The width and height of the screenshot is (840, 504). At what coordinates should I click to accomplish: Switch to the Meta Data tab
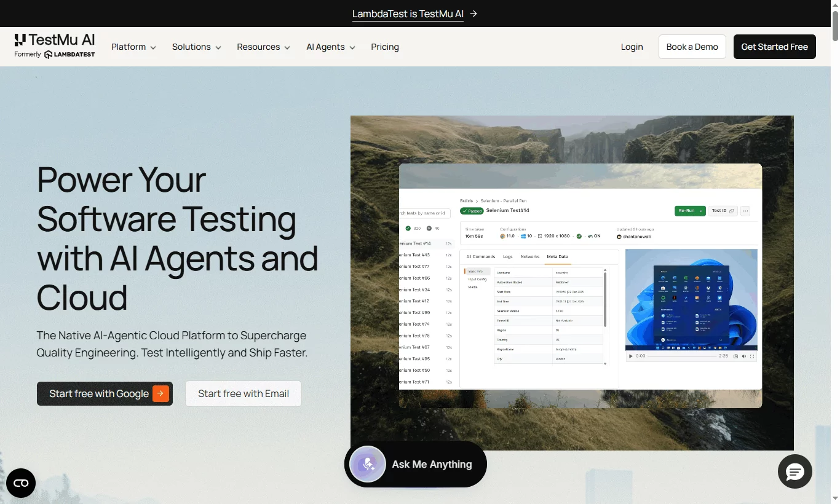[x=558, y=257]
